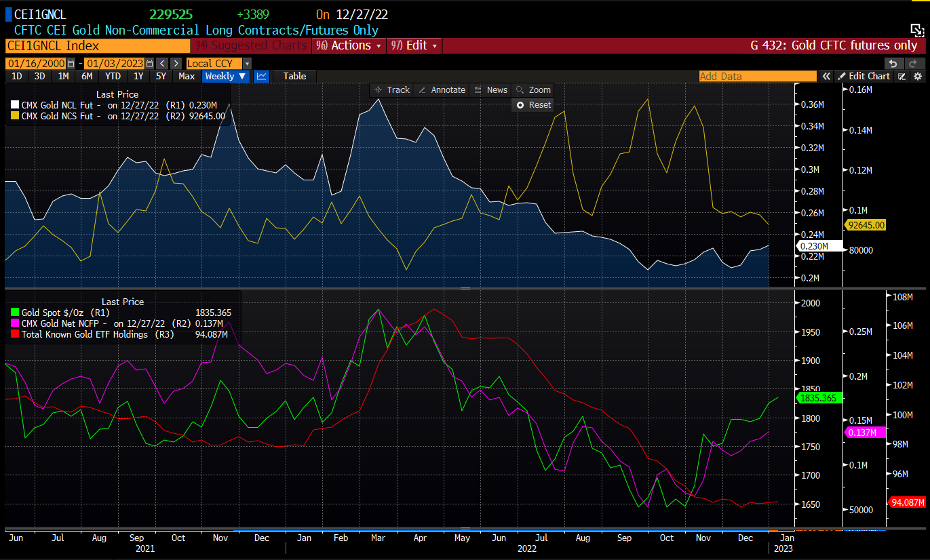Click the undo arrow icon
The height and width of the screenshot is (560, 930).
point(893,63)
